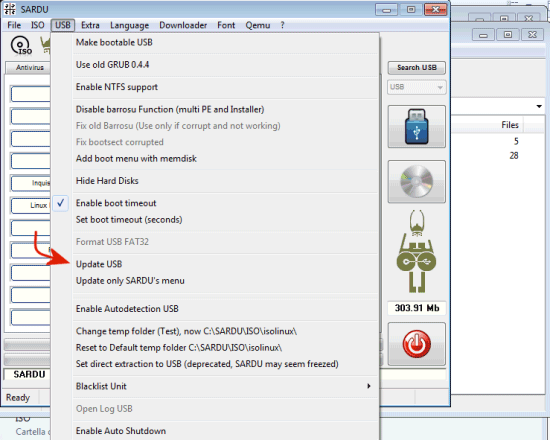
Task: Toggle Enable Autodetection USB
Action: pos(127,309)
